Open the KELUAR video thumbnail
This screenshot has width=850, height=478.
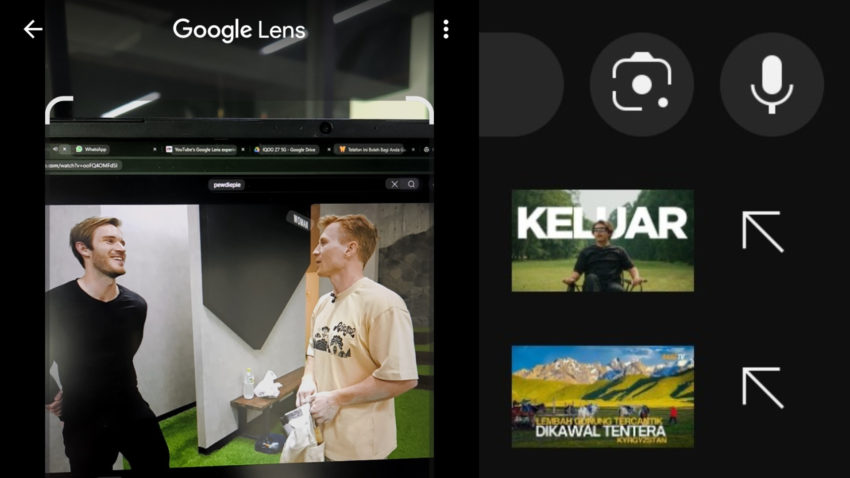602,241
